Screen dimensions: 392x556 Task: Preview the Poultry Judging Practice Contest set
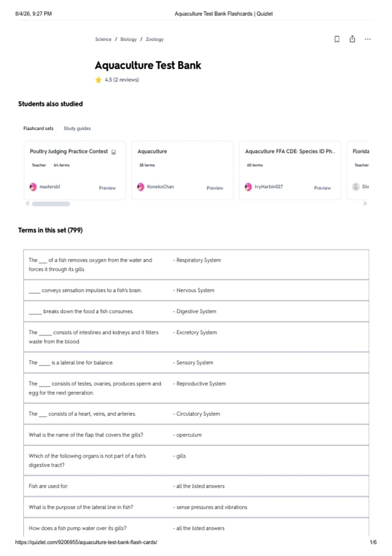coord(107,188)
